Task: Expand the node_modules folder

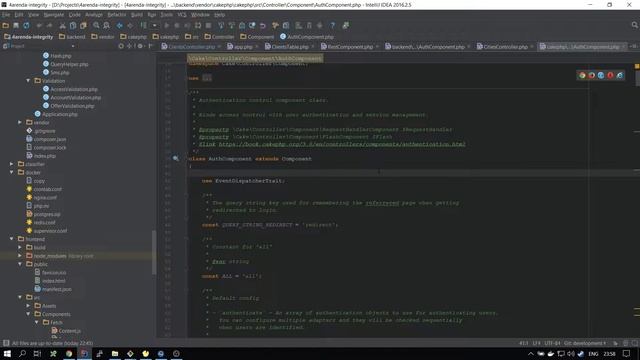Action: click(x=20, y=256)
